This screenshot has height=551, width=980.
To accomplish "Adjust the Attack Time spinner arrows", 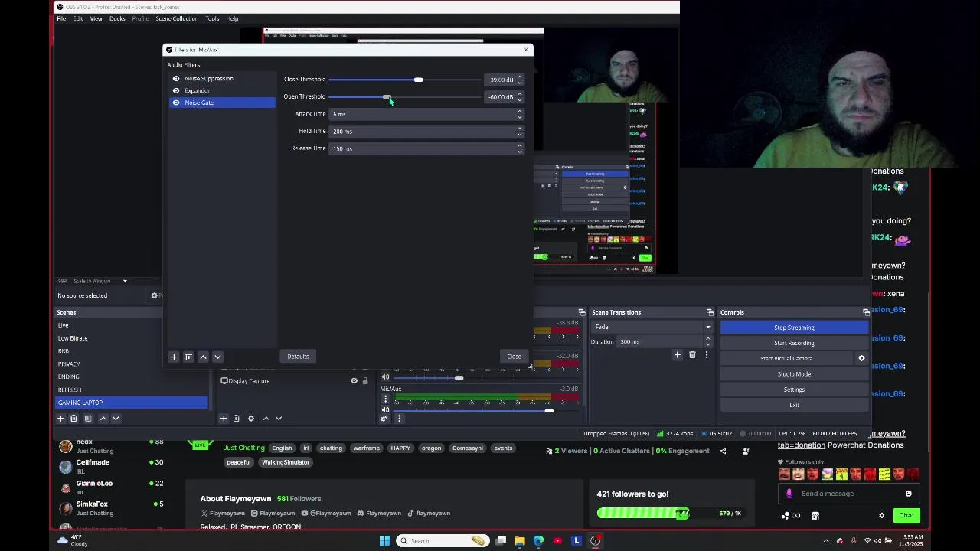I will pos(519,114).
